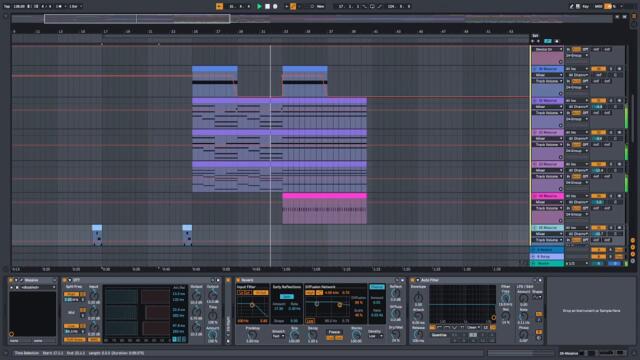This screenshot has height=360, width=640.
Task: Click Drop an Instrument or Sample Here area
Action: click(591, 311)
